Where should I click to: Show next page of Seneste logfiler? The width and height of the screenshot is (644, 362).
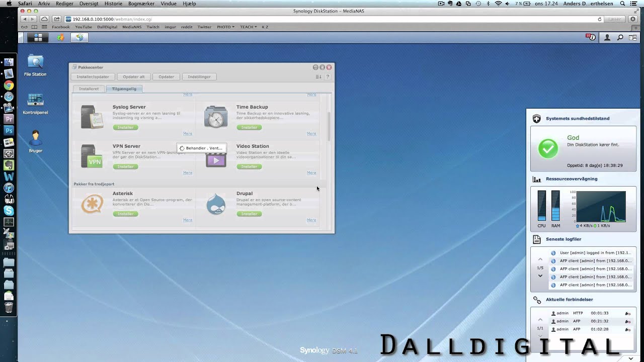[540, 276]
